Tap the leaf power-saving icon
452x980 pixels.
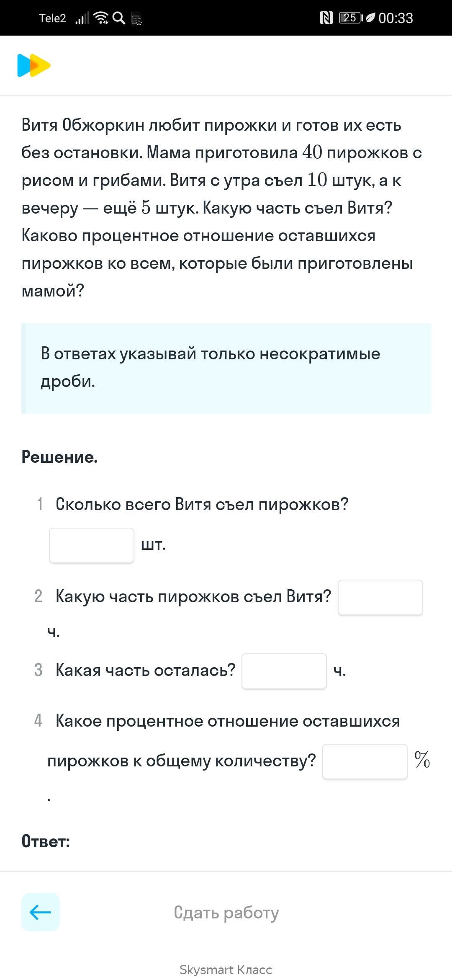click(x=370, y=18)
